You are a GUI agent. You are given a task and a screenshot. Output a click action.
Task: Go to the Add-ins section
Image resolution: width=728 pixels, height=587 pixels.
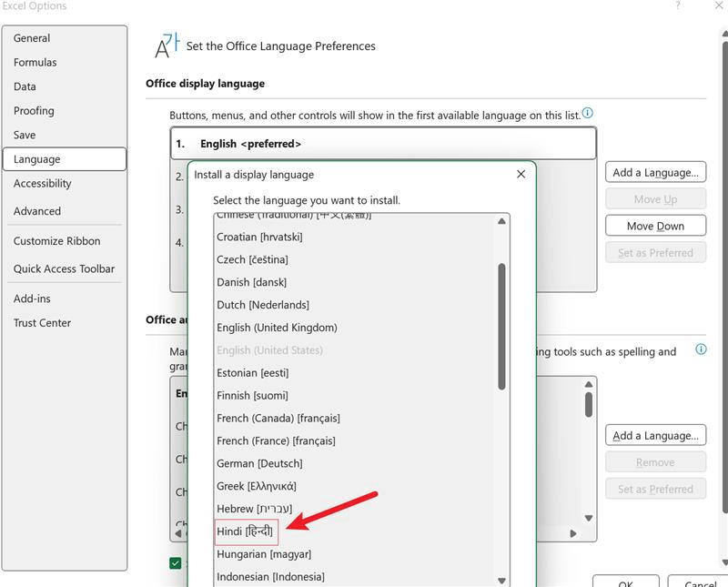31,299
